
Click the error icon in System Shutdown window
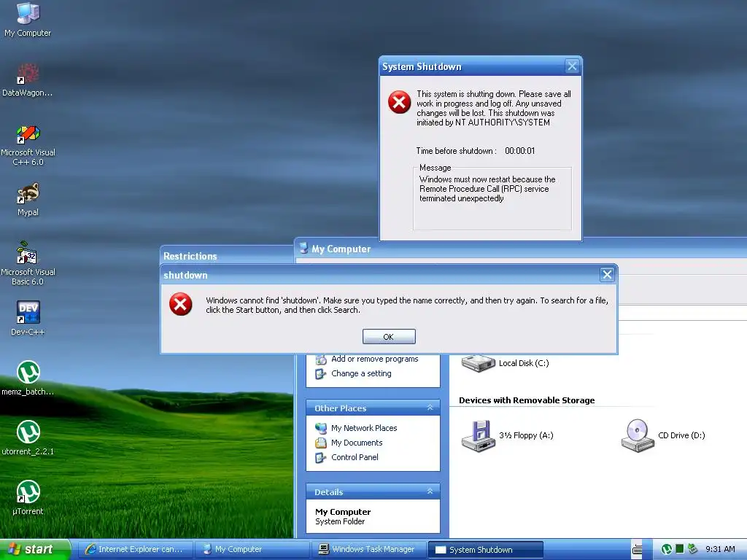coord(399,102)
